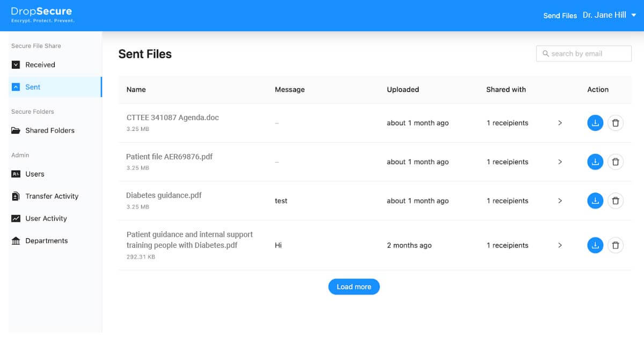Download the CTTEE 341087 Agenda.doc file

pos(595,123)
